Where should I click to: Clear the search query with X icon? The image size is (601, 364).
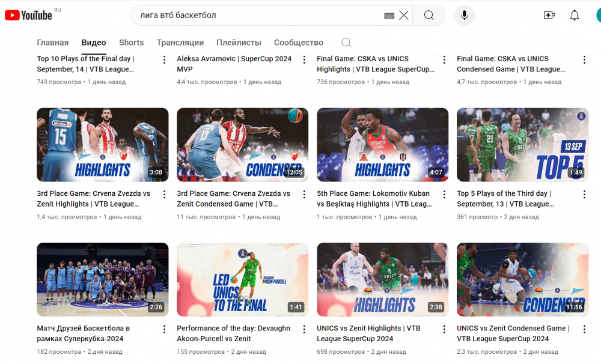404,16
